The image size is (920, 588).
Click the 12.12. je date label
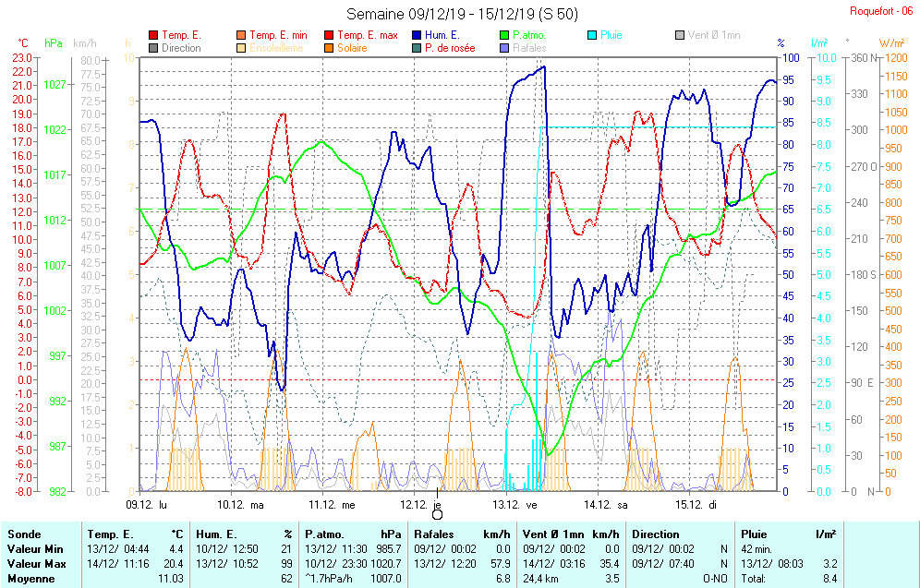[x=420, y=505]
